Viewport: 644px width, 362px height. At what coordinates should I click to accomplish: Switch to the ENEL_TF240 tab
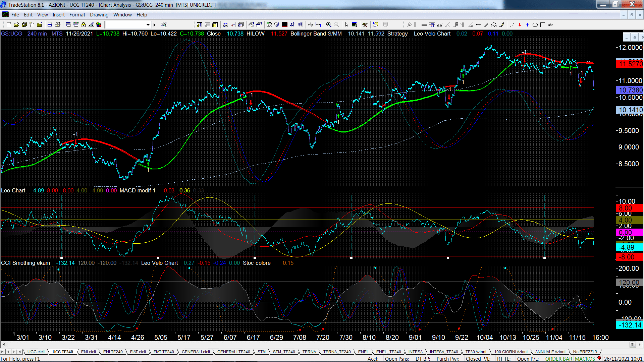click(388, 352)
